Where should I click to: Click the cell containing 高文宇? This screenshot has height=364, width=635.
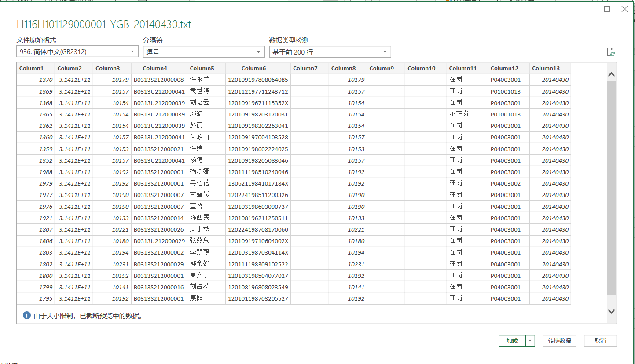click(x=206, y=276)
